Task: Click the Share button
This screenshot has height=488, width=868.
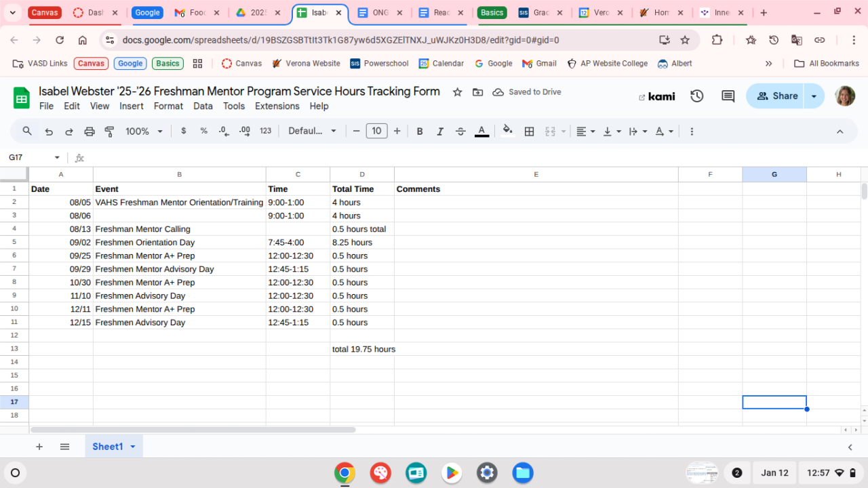Action: click(x=776, y=96)
